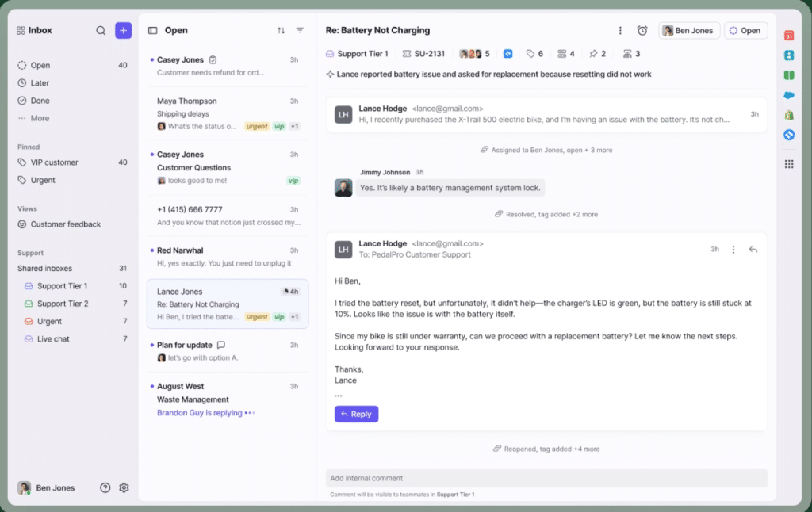Image resolution: width=812 pixels, height=512 pixels.
Task: Open the VIP customer pinned tag
Action: [72, 162]
